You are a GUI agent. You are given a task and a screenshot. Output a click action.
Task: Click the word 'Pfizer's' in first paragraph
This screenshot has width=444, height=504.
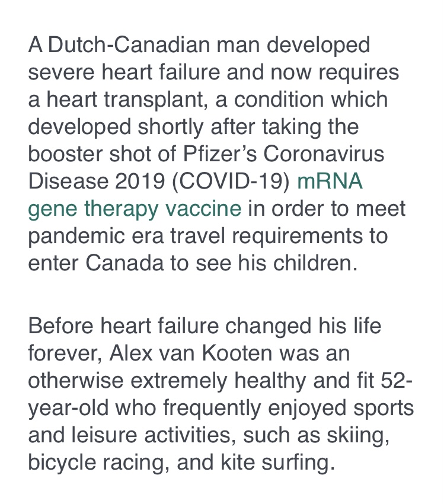[220, 154]
